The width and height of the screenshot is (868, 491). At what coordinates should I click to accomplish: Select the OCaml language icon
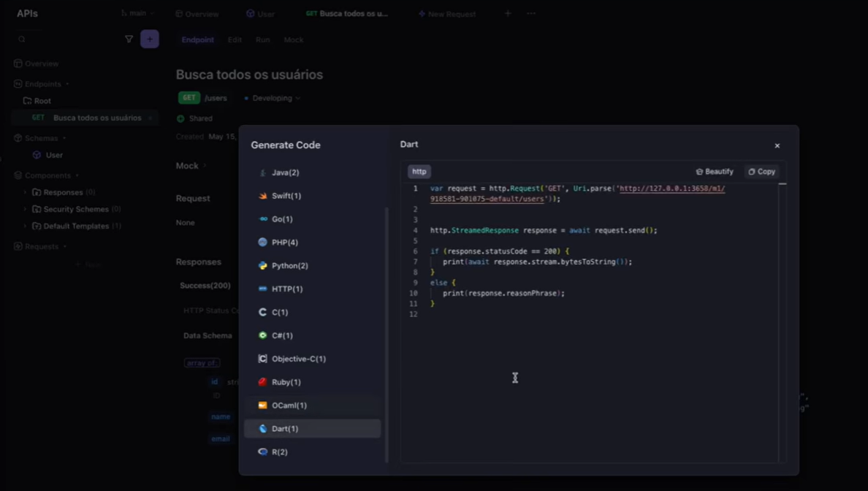coord(262,406)
